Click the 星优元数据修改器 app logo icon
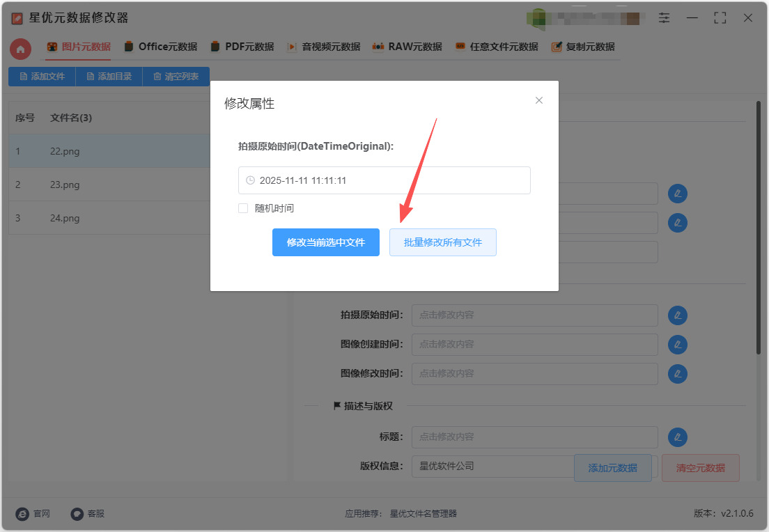This screenshot has height=532, width=769. click(17, 19)
